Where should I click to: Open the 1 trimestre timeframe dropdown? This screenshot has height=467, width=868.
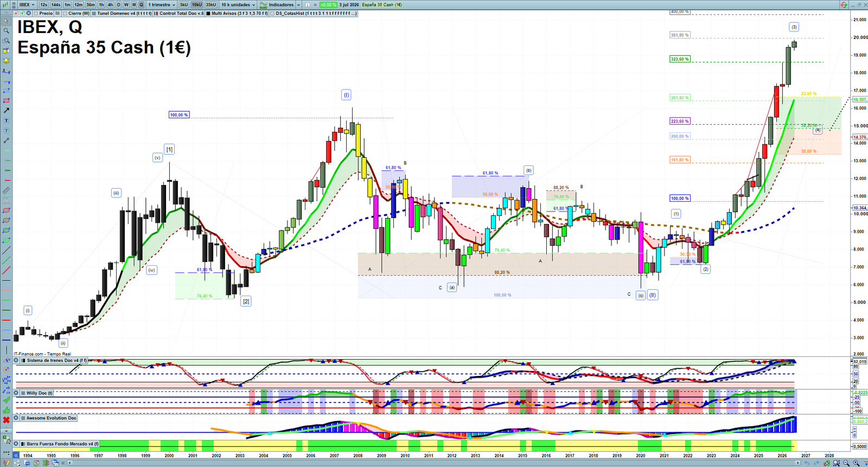[x=162, y=5]
